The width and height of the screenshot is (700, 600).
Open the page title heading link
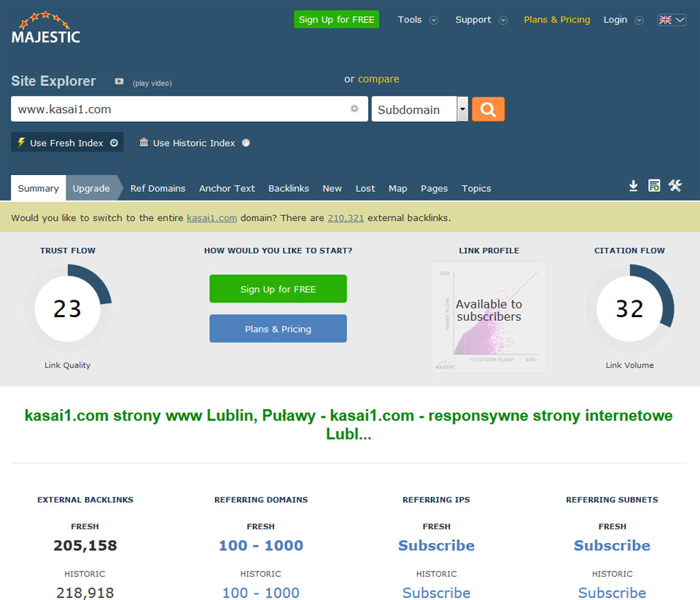click(349, 424)
